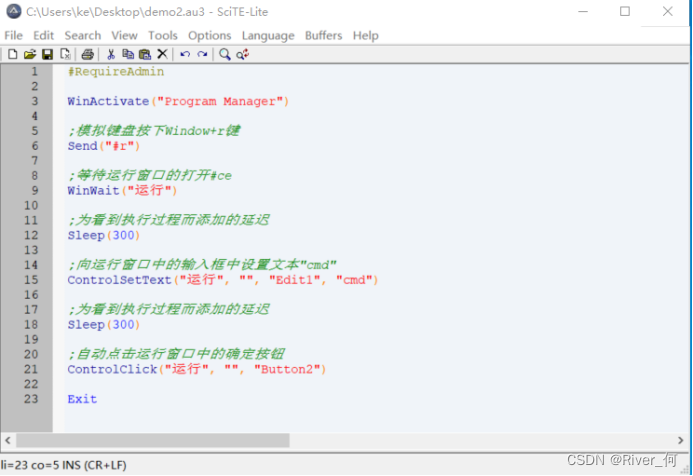
Task: Open the View menu
Action: [124, 35]
